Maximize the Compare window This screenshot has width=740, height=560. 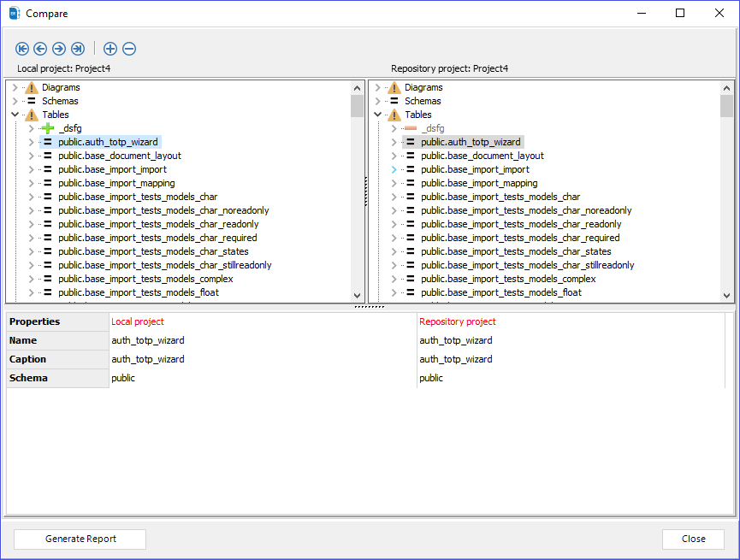(x=679, y=13)
